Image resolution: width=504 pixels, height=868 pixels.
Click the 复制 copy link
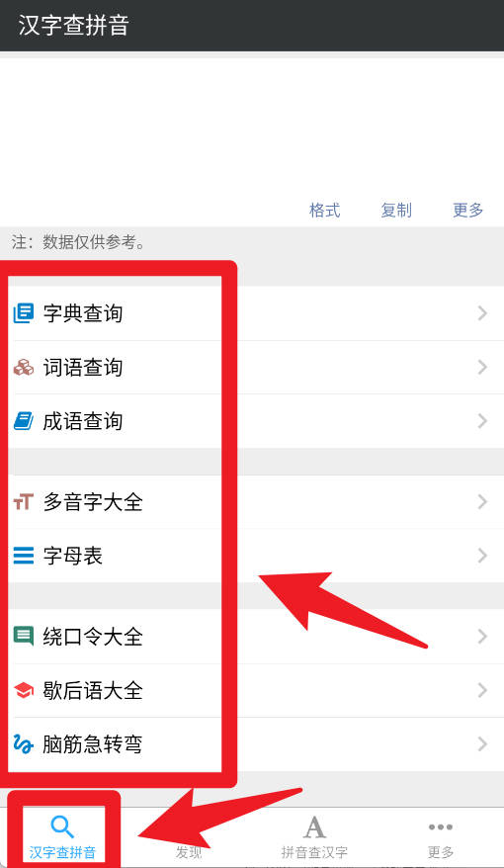coord(396,211)
